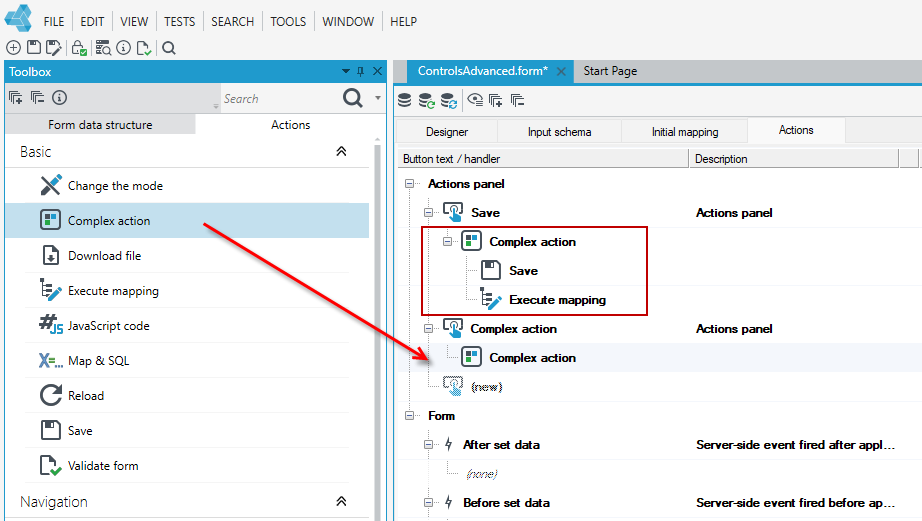Click the preview eye icon in form toolbar
The width and height of the screenshot is (922, 521).
(475, 100)
